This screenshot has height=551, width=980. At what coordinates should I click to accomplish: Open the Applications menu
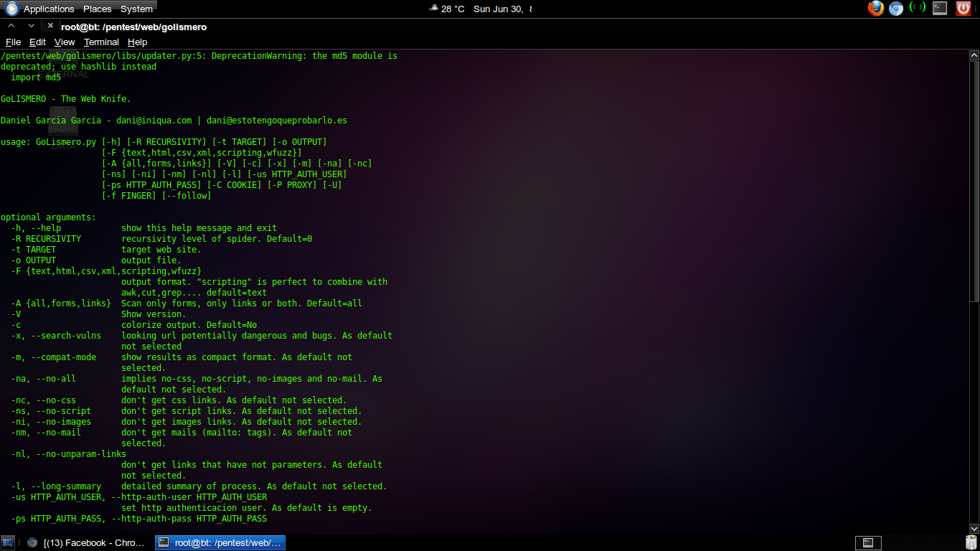tap(49, 9)
